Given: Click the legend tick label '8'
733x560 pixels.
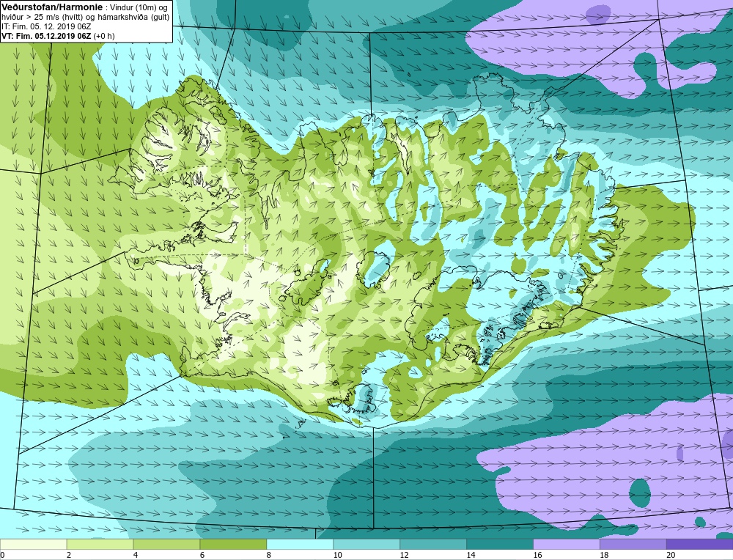Looking at the screenshot, I should click(x=269, y=555).
